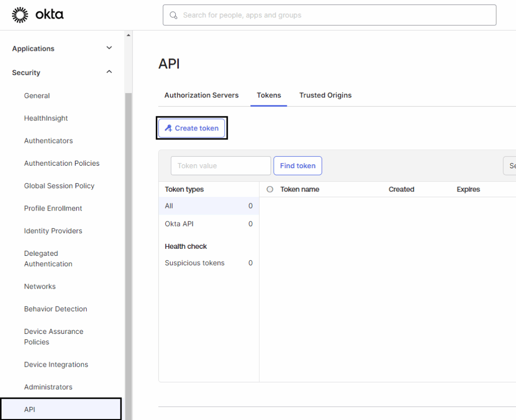
Task: Click the Okta sunburst logo
Action: pyautogui.click(x=20, y=15)
